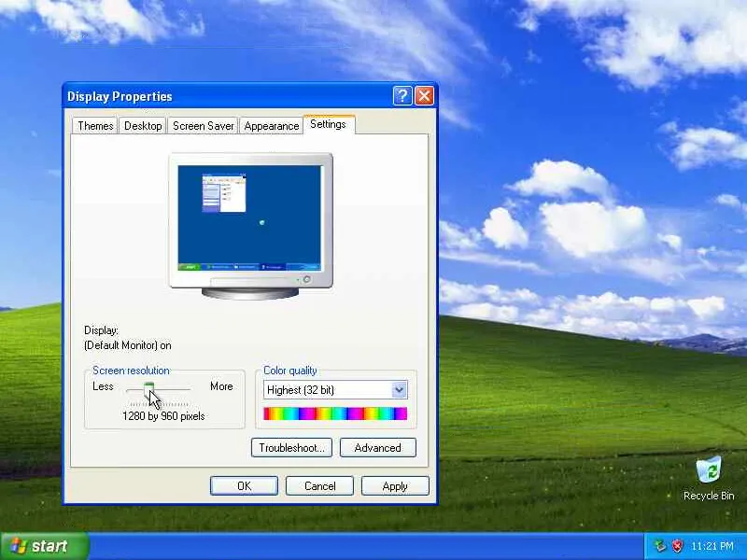The image size is (747, 560).
Task: Click the Help question mark button
Action: pos(402,96)
